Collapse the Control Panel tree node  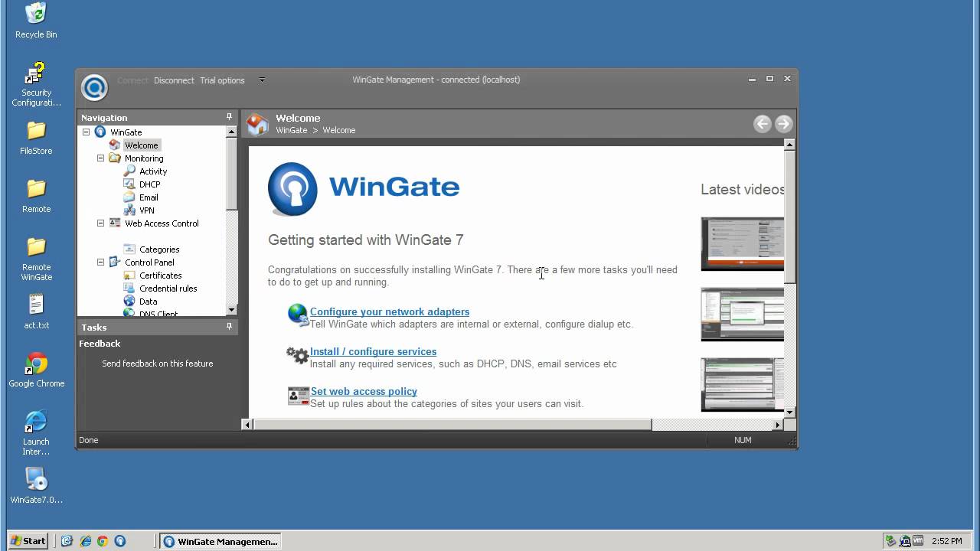pyautogui.click(x=100, y=262)
